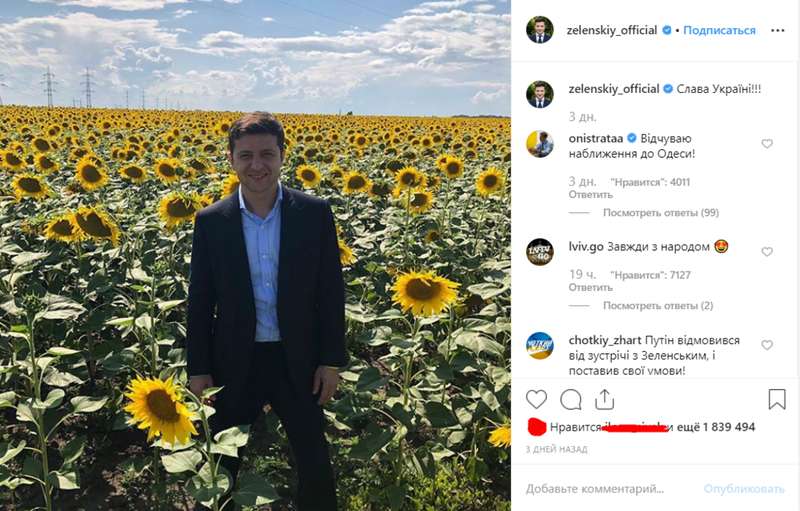Open onistrataa's profile avatar
The width and height of the screenshot is (800, 511).
540,144
